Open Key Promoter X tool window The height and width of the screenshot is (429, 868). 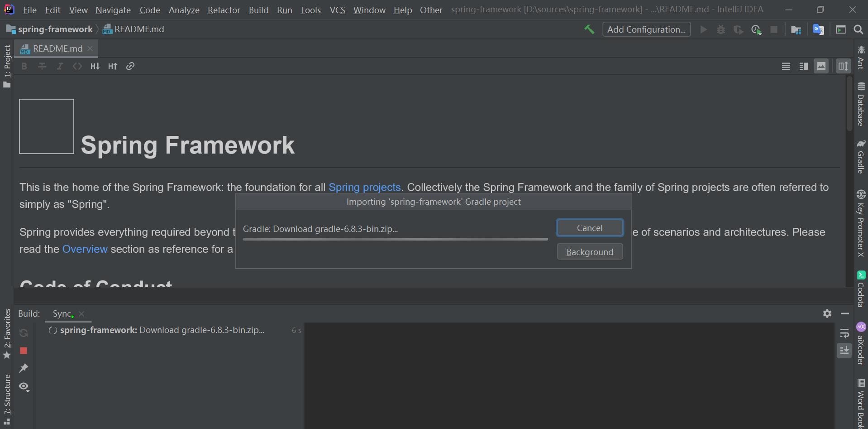861,223
